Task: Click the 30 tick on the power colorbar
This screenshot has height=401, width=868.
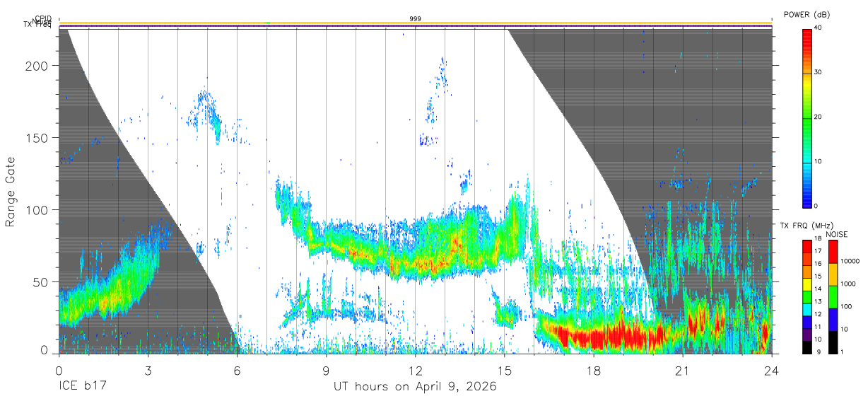Action: 818,72
